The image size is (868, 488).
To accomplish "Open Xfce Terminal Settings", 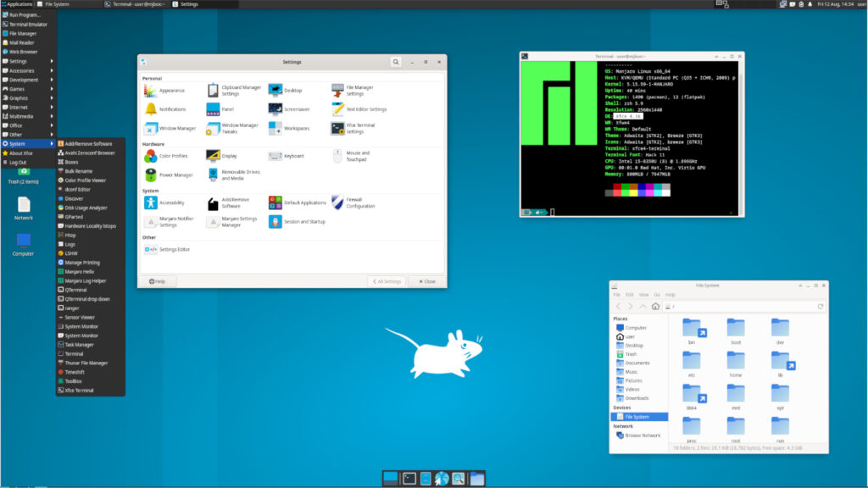I will pyautogui.click(x=356, y=127).
